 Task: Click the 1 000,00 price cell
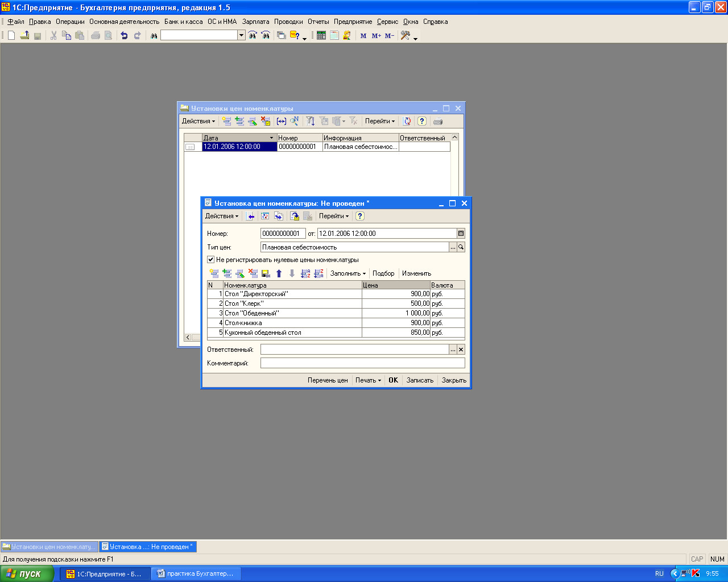tap(396, 313)
